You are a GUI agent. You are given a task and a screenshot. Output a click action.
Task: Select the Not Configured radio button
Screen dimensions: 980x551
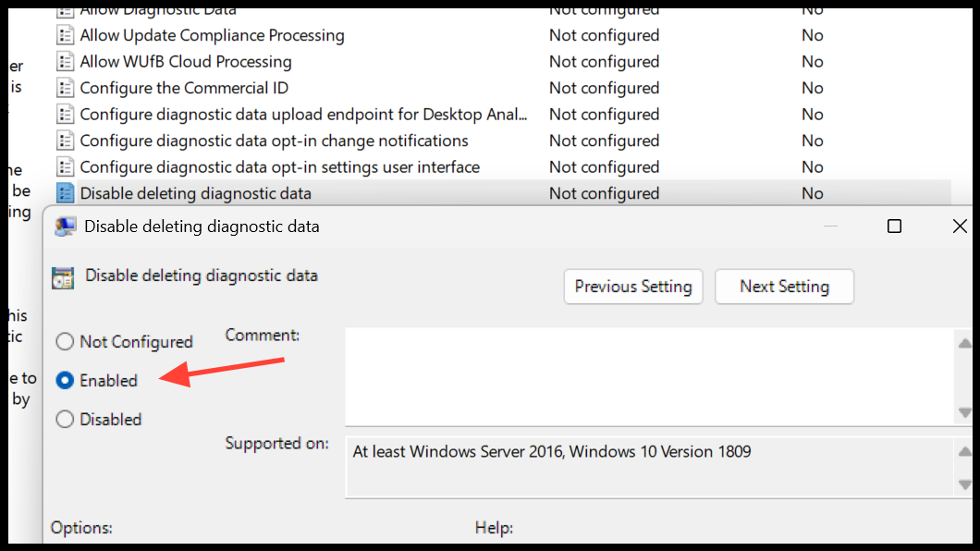pos(65,341)
